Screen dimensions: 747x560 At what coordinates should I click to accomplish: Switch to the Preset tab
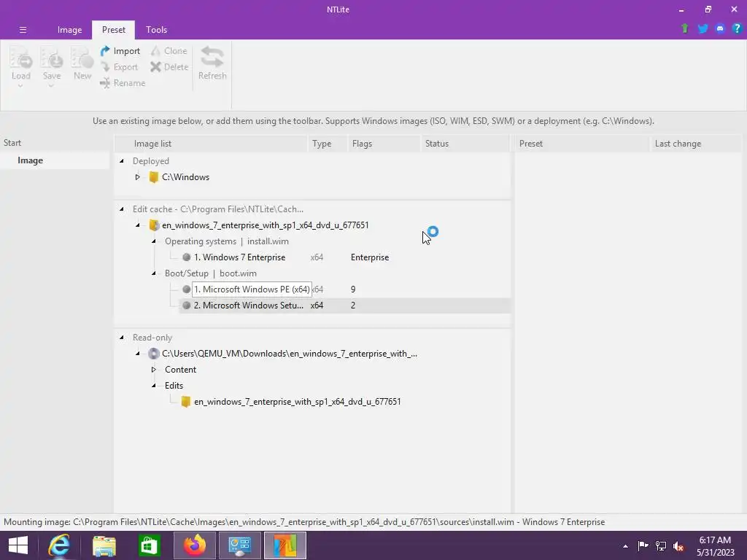pyautogui.click(x=113, y=29)
